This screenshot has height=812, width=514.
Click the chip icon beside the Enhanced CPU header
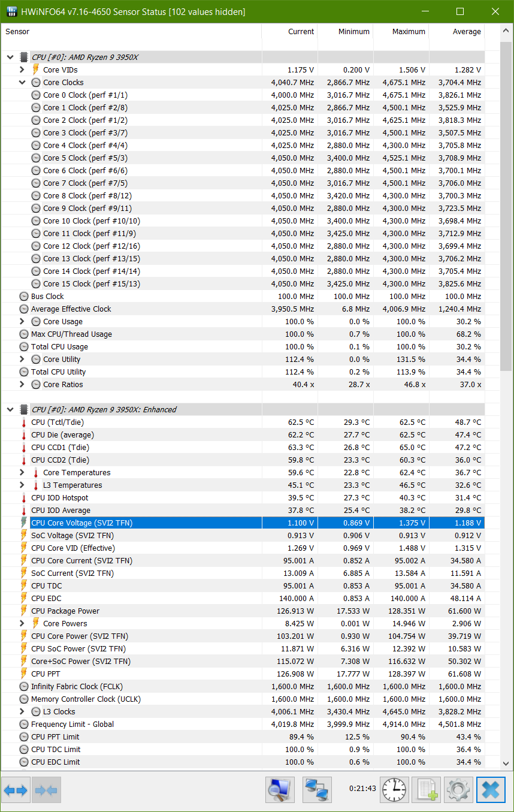point(24,410)
